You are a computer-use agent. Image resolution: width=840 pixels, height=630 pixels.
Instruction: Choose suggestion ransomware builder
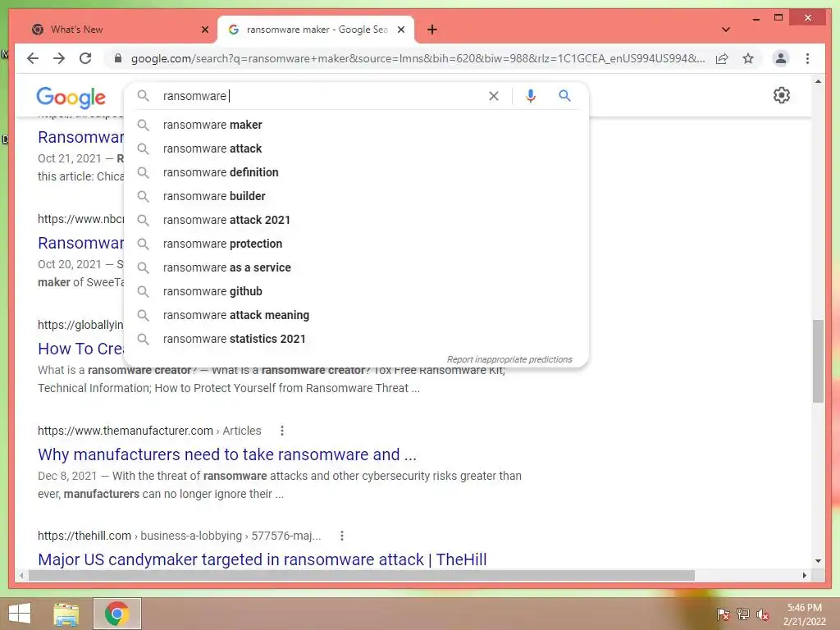click(x=356, y=196)
